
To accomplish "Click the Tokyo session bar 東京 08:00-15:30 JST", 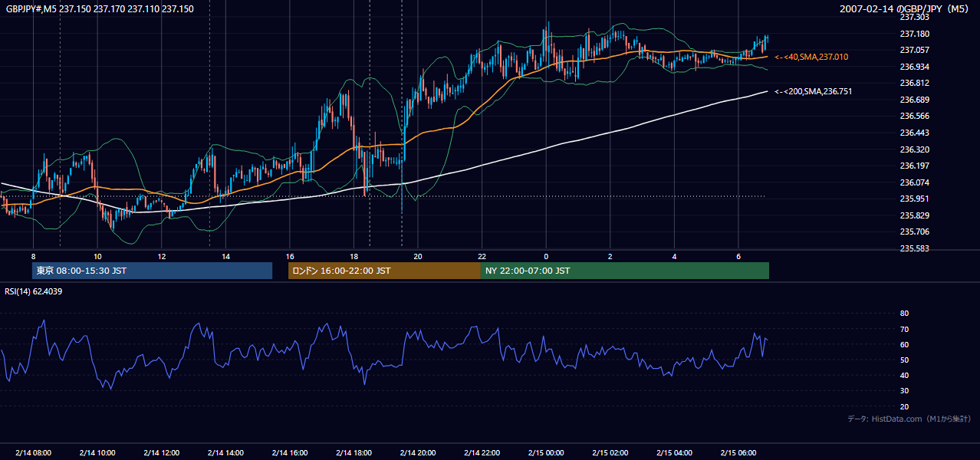I will click(153, 271).
